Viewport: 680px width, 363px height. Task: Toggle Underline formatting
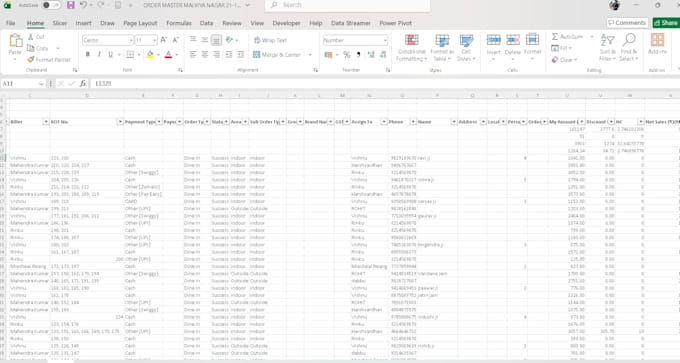click(110, 55)
